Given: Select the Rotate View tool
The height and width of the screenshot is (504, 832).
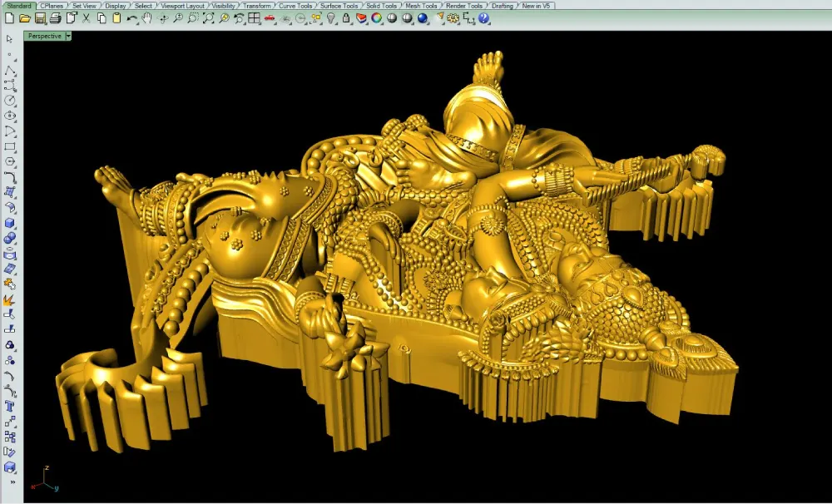Looking at the screenshot, I should pyautogui.click(x=162, y=18).
